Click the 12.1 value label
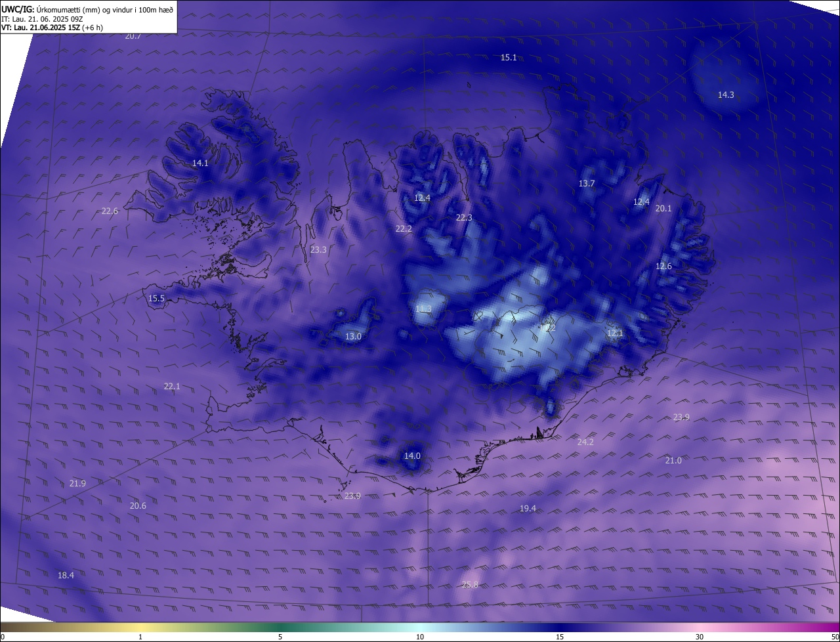Viewport: 840px width, 642px height. [x=615, y=333]
